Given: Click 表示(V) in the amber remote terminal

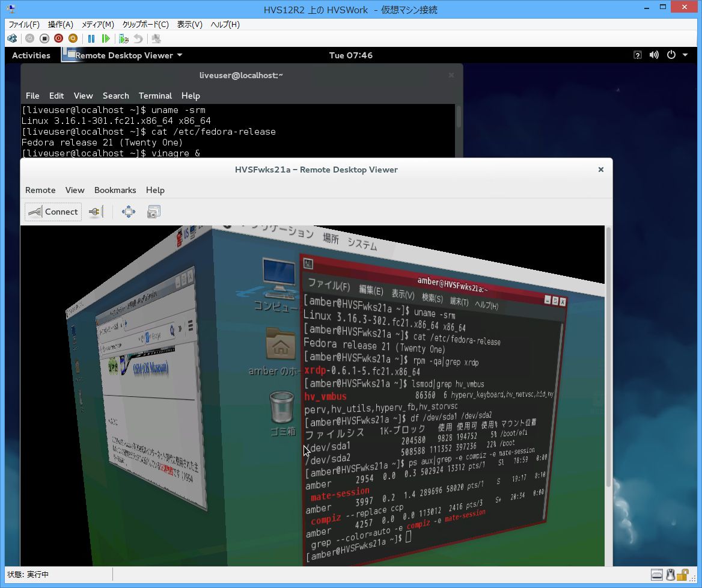Looking at the screenshot, I should 403,294.
